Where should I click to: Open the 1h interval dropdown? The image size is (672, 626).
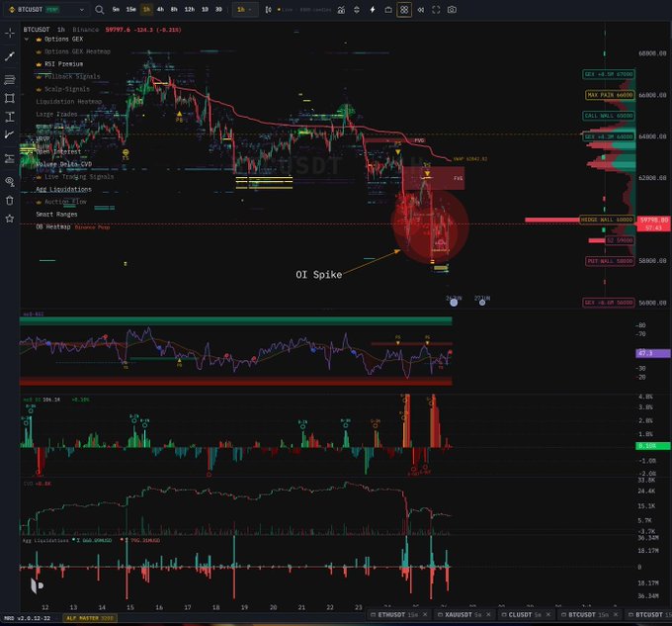245,10
